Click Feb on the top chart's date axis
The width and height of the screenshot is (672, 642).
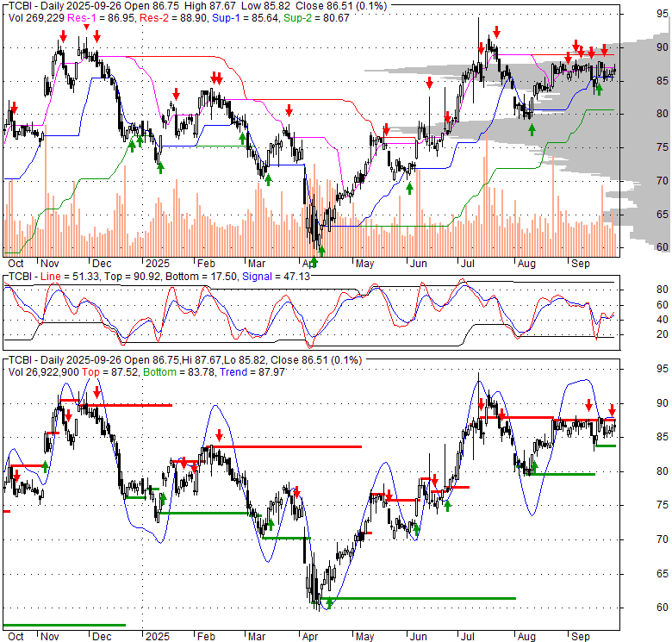click(206, 264)
